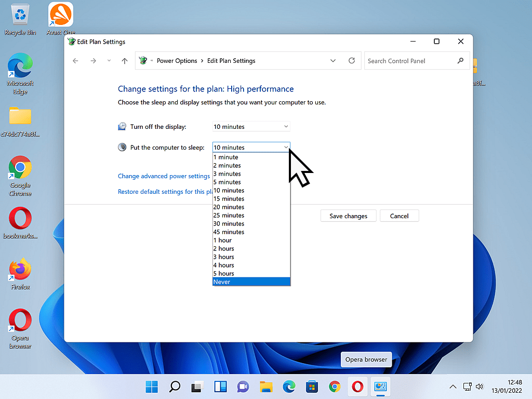Pick '5 minutes' in the sleep dropdown list
This screenshot has width=532, height=399.
[x=251, y=182]
